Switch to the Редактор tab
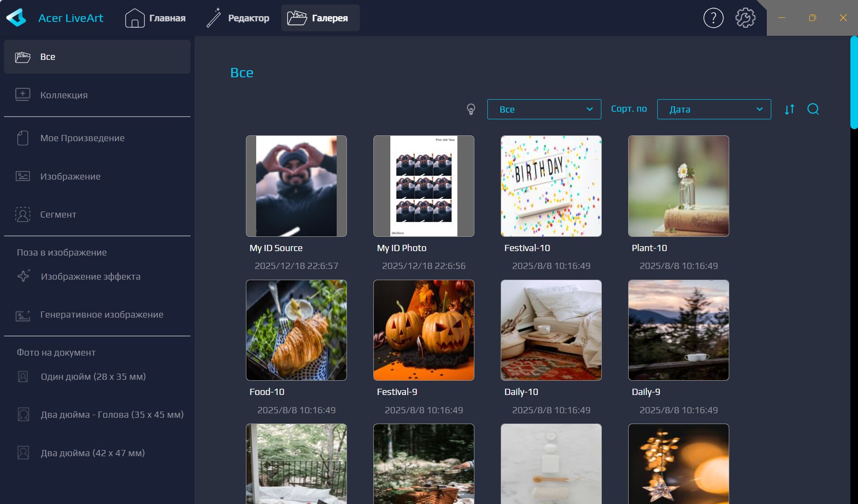The height and width of the screenshot is (504, 858). coord(238,18)
